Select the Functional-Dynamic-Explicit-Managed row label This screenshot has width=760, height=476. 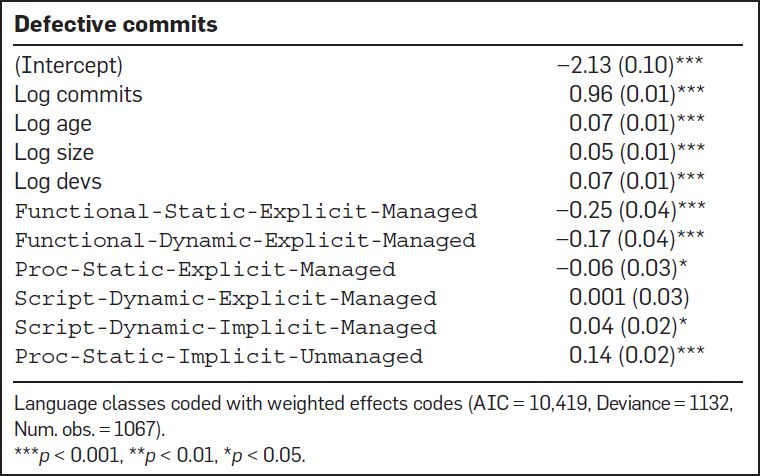(x=245, y=240)
